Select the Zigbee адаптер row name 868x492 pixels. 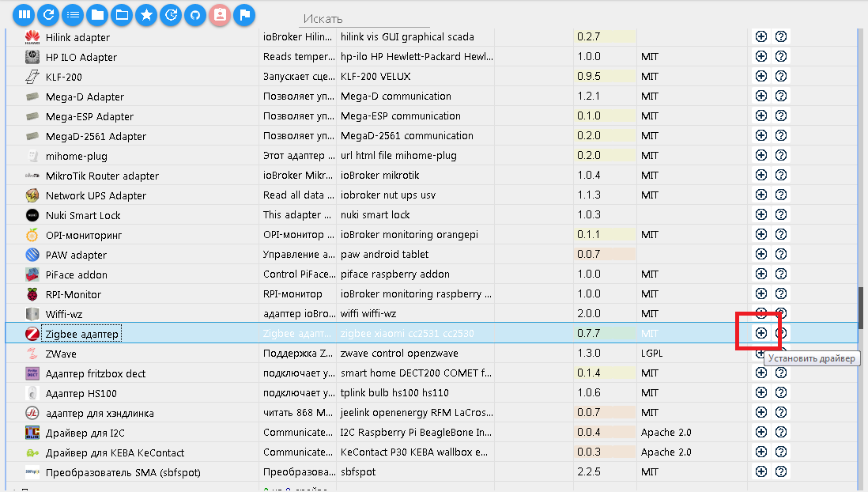82,334
